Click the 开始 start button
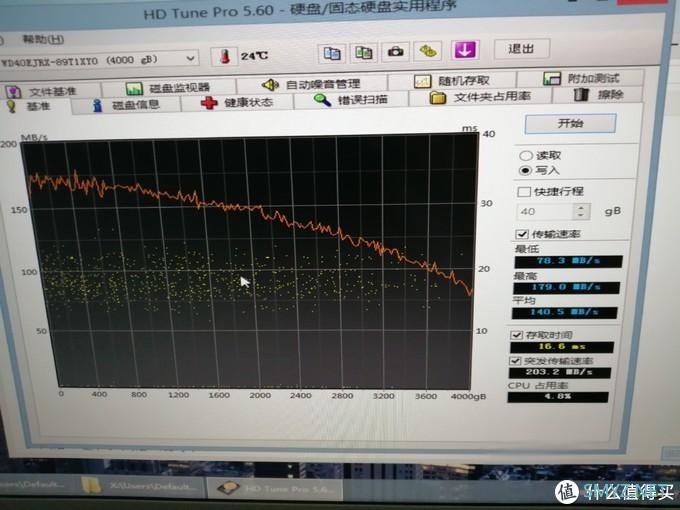The height and width of the screenshot is (510, 680). 570,124
